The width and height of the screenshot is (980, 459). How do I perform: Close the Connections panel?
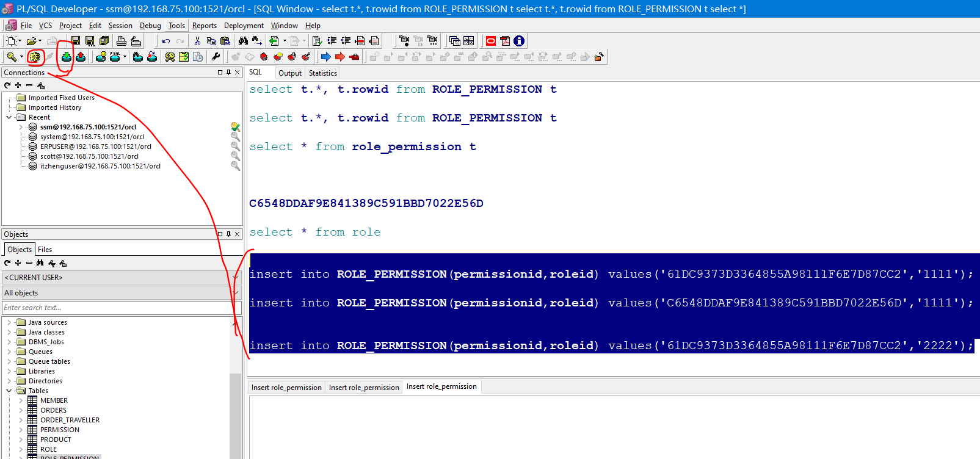click(238, 72)
